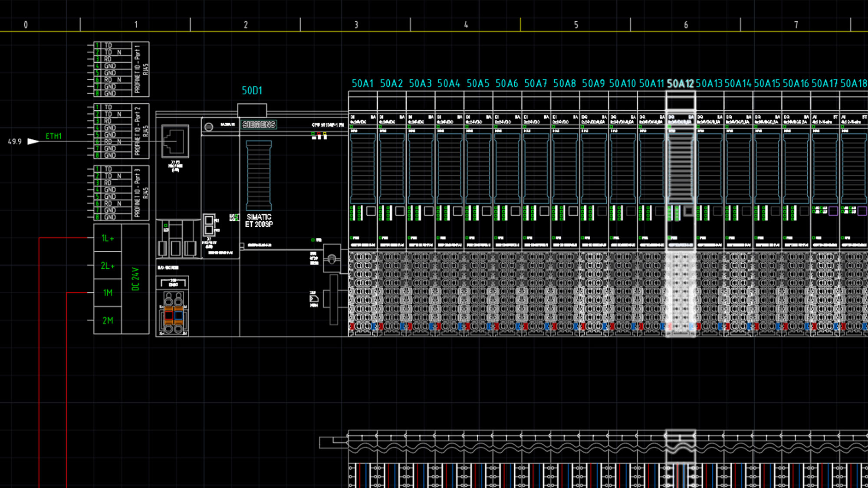Select the 2M terminal
This screenshot has height=488, width=868.
108,321
